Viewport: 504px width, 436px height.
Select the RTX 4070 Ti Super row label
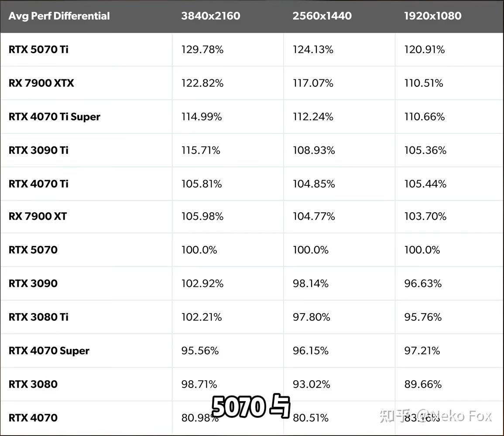(x=54, y=116)
